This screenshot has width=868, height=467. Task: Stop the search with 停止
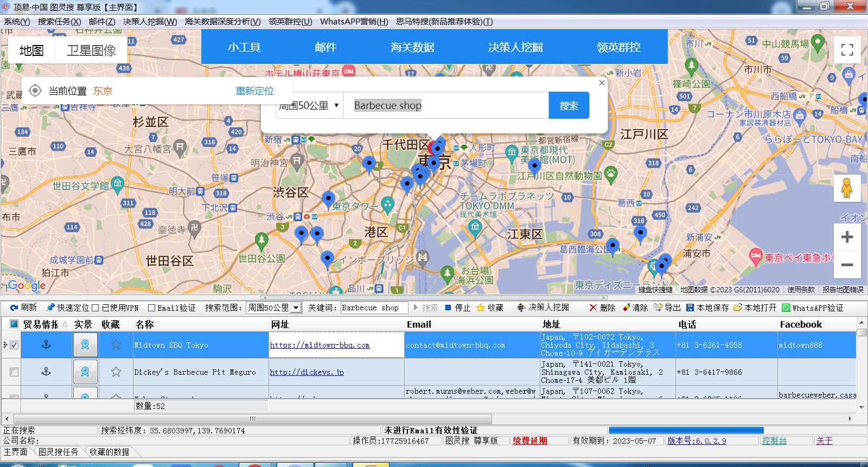pyautogui.click(x=457, y=308)
